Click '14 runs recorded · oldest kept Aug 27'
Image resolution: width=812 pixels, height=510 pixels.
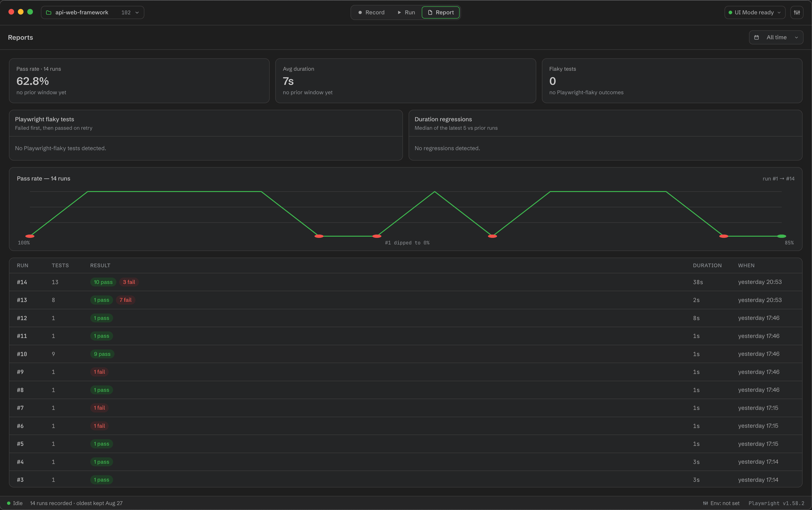[76, 503]
